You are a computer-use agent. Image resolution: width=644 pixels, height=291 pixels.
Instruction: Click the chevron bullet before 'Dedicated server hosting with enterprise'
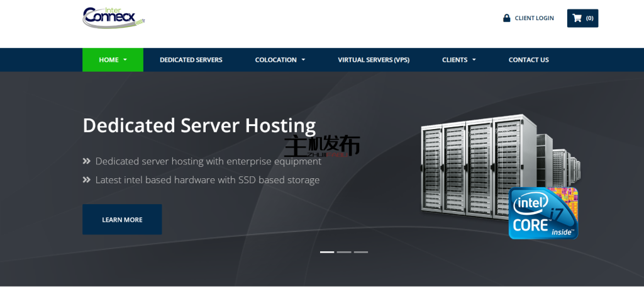click(x=87, y=161)
